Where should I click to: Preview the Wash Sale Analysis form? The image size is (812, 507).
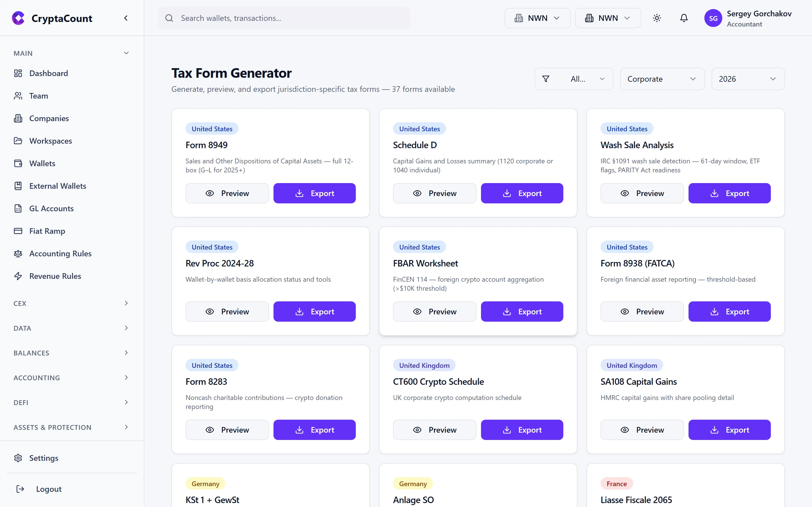641,193
